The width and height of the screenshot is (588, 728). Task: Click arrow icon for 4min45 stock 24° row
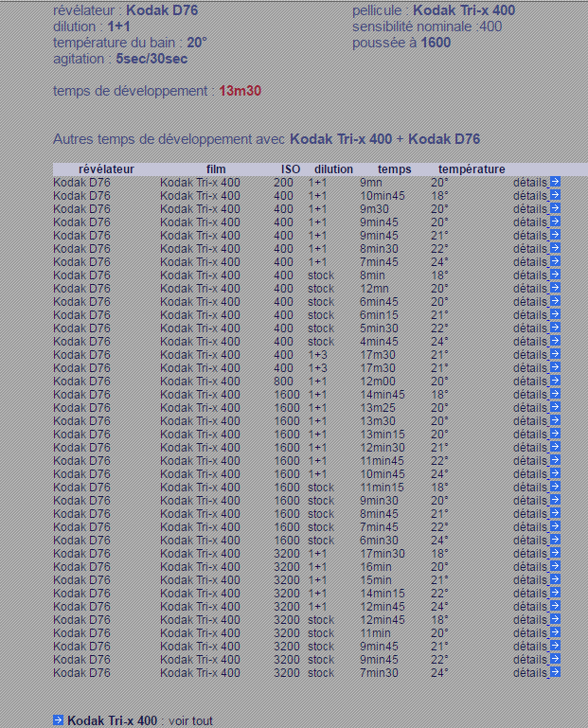point(555,341)
